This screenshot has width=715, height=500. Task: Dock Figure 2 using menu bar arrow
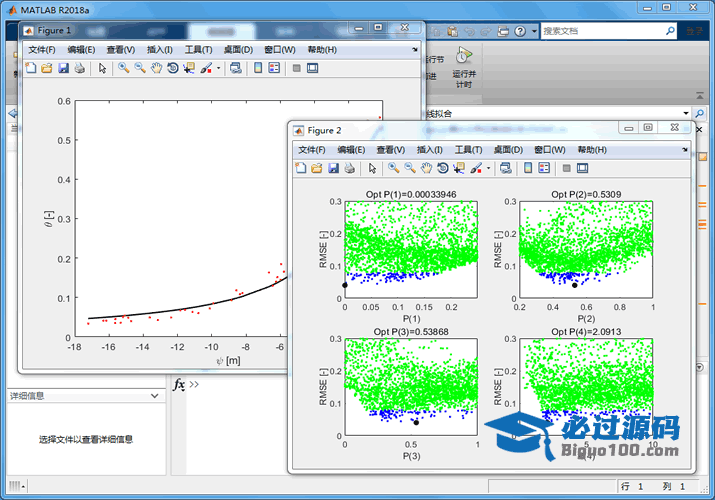[x=684, y=149]
